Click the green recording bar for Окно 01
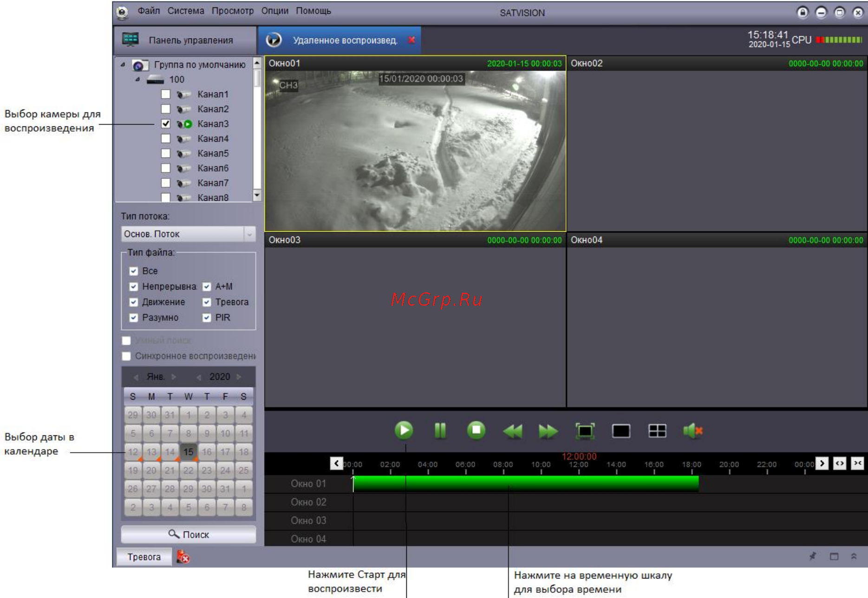Image resolution: width=868 pixels, height=598 pixels. (526, 483)
